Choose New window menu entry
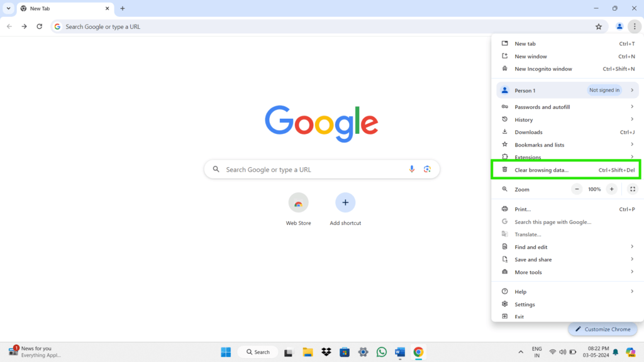Image resolution: width=644 pixels, height=362 pixels. (x=568, y=56)
